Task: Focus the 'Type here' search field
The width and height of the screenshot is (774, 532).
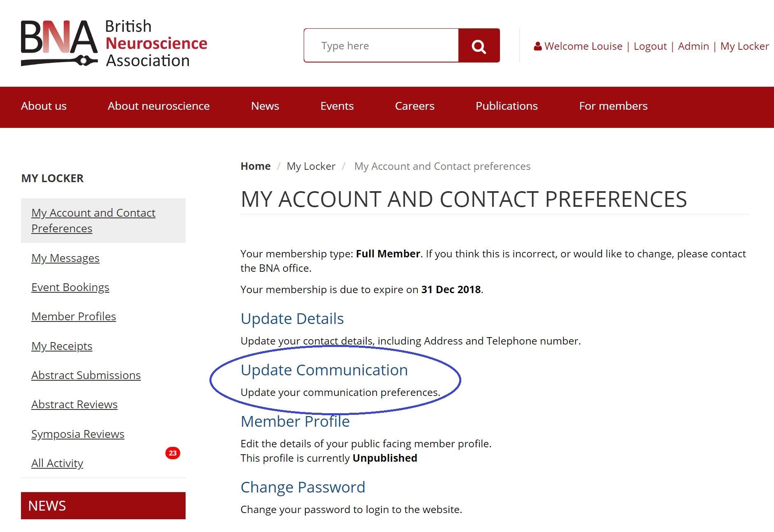Action: coord(381,46)
